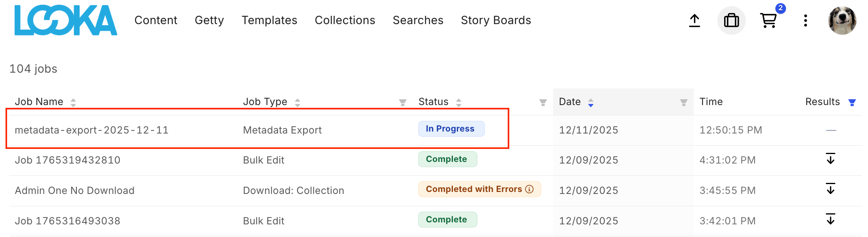This screenshot has height=237, width=868.
Task: Open the Story Boards menu
Action: pos(495,20)
